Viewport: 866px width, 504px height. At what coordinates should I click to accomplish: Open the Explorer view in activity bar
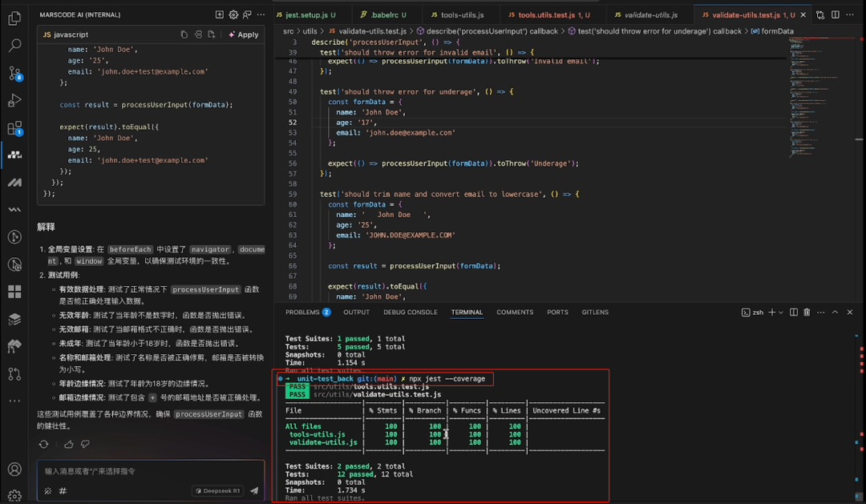[14, 18]
